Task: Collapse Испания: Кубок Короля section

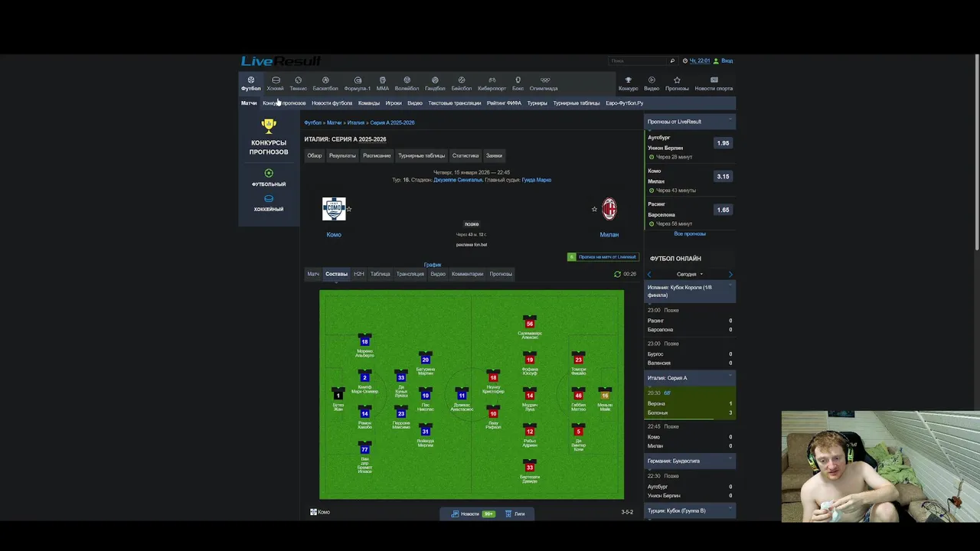Action: coord(730,286)
